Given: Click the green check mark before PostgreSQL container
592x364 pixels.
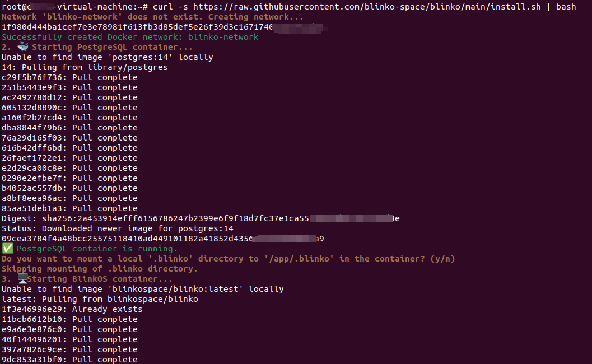Looking at the screenshot, I should tap(7, 249).
